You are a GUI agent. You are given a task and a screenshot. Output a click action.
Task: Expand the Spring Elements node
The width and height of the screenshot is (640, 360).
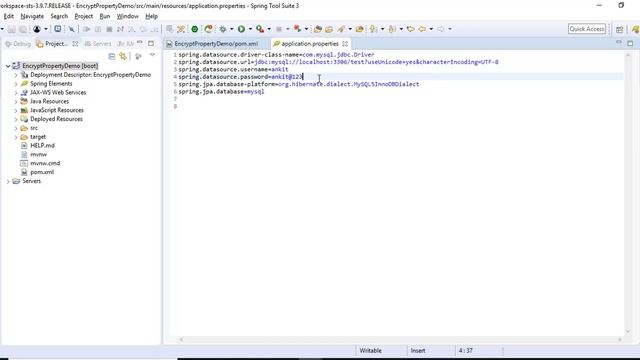click(x=16, y=84)
